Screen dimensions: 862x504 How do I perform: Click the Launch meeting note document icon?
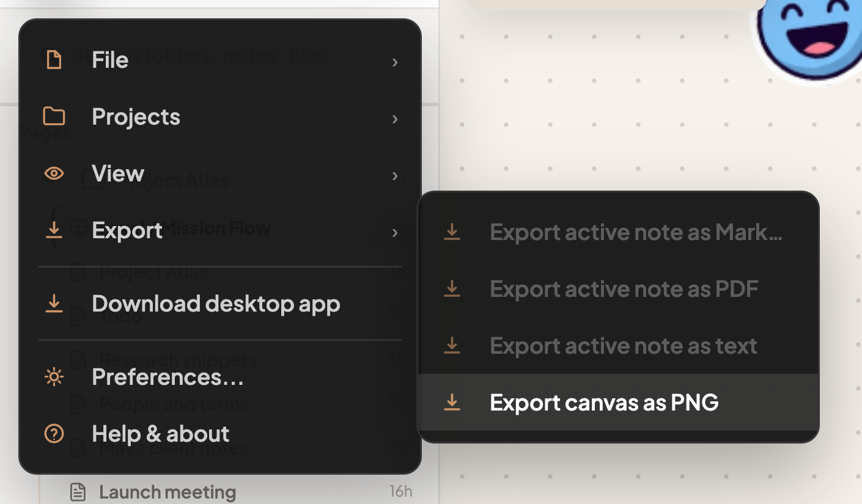(x=78, y=492)
